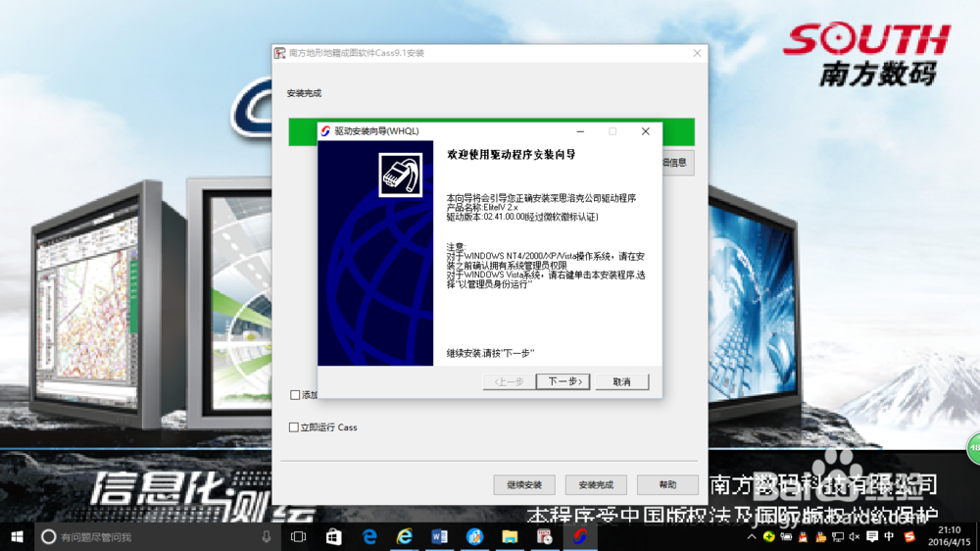Open the Windows Store taskbar icon
Screen dimensions: 980x551
pos(334,536)
